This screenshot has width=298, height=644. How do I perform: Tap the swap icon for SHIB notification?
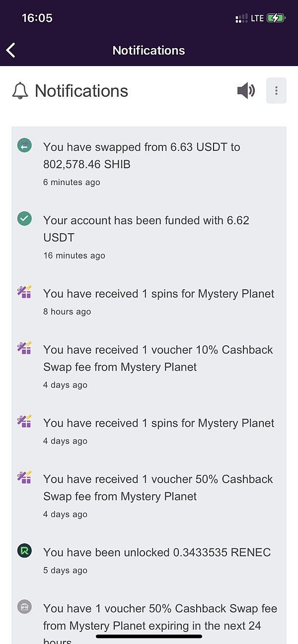pyautogui.click(x=24, y=145)
